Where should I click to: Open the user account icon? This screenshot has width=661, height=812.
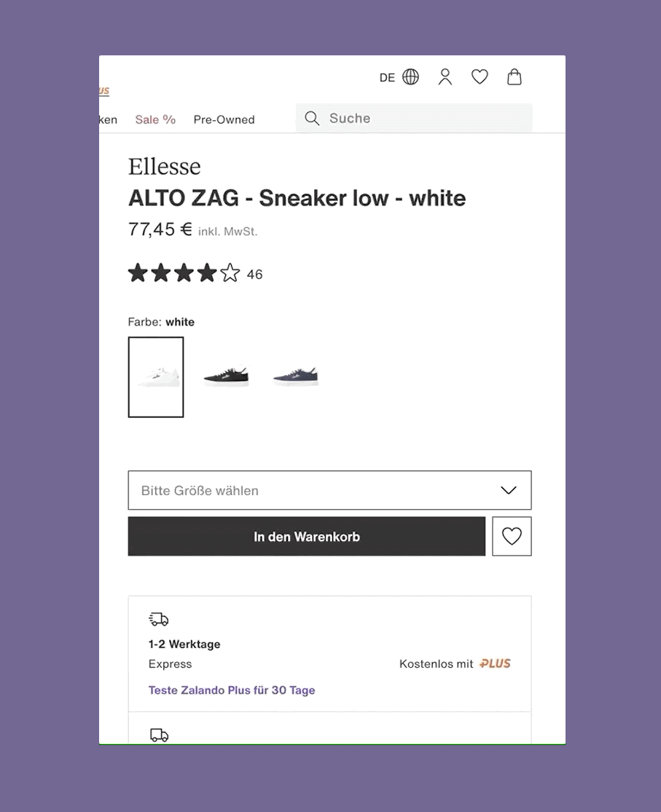point(445,77)
